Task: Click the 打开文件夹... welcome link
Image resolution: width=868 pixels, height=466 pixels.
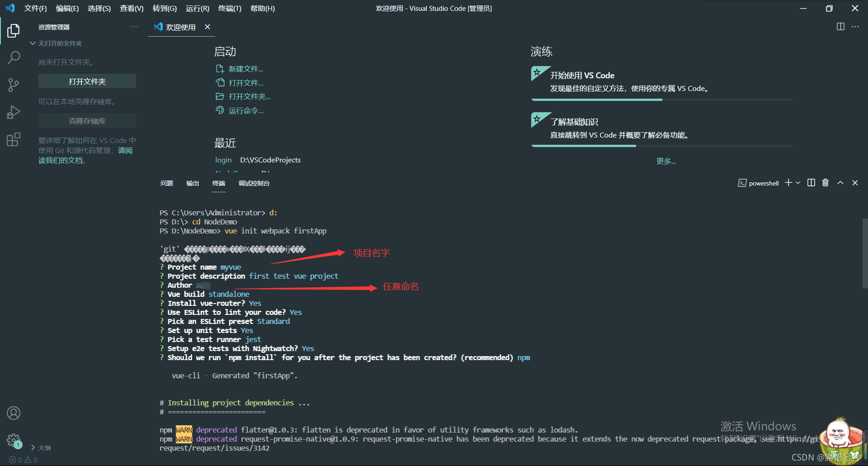Action: point(243,96)
